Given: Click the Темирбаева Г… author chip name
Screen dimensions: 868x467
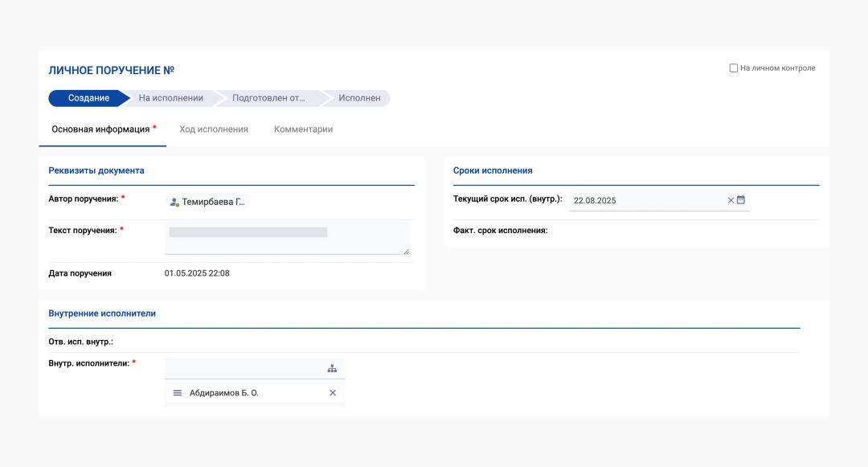Looking at the screenshot, I should [213, 202].
